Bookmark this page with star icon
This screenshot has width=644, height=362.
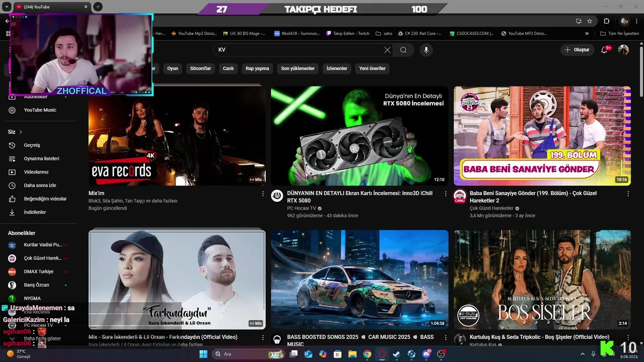click(x=590, y=21)
